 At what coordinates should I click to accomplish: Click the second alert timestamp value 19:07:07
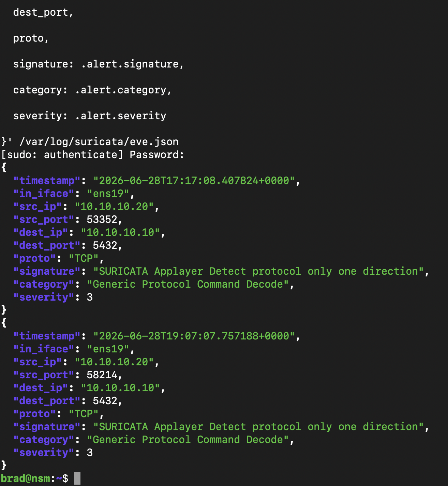pos(194,336)
